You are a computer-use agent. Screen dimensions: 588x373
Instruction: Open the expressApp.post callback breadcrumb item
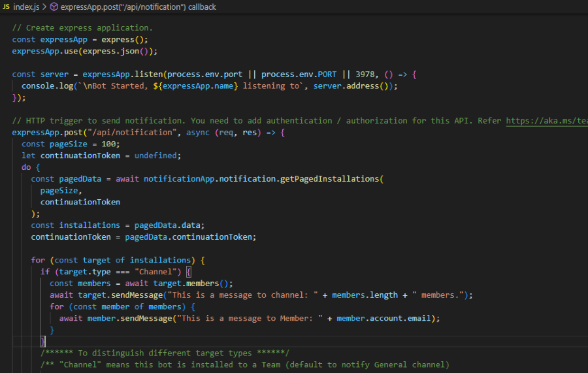coord(138,7)
